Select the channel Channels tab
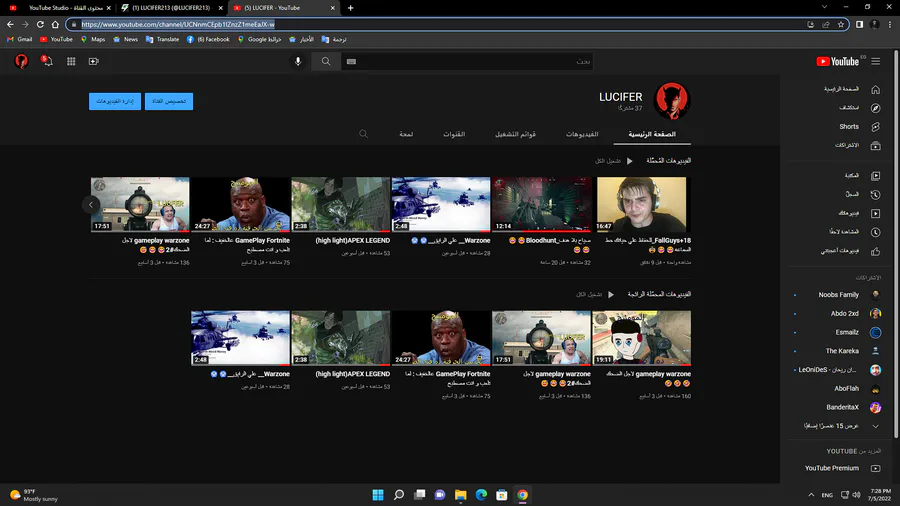 point(454,134)
